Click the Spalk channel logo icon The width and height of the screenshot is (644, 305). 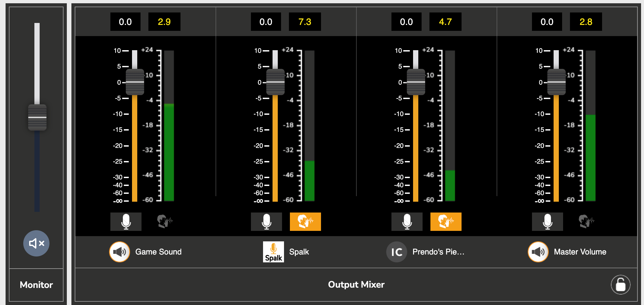pos(273,252)
